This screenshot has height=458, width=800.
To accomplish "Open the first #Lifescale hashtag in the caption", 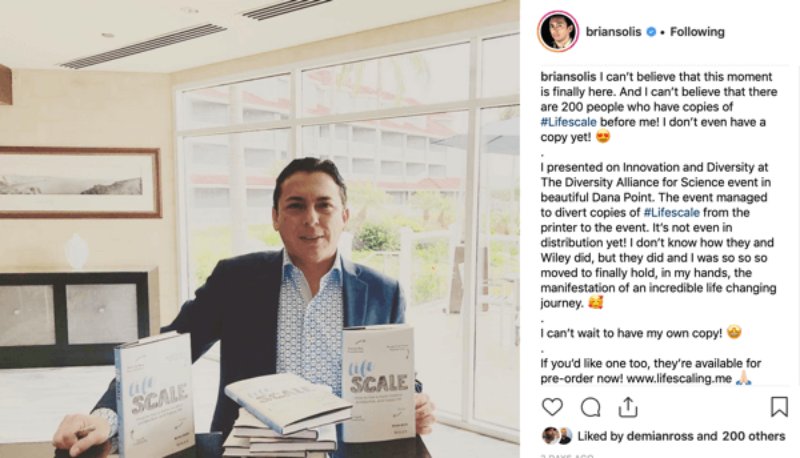I will click(568, 122).
